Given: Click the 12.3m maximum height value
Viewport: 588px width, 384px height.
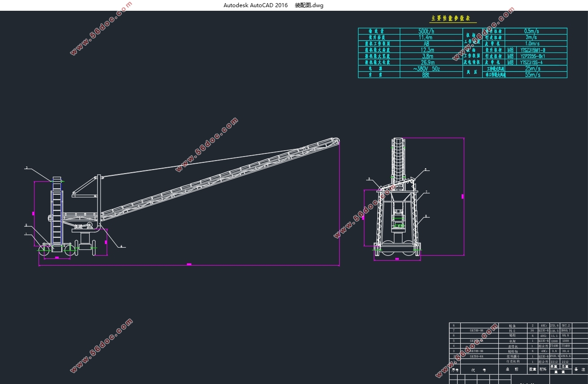Looking at the screenshot, I should [x=427, y=50].
